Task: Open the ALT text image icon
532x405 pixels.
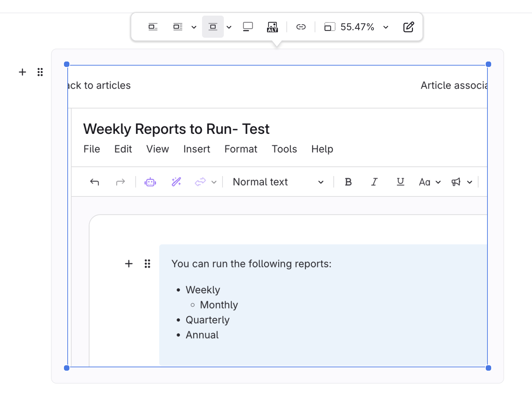Action: 272,27
